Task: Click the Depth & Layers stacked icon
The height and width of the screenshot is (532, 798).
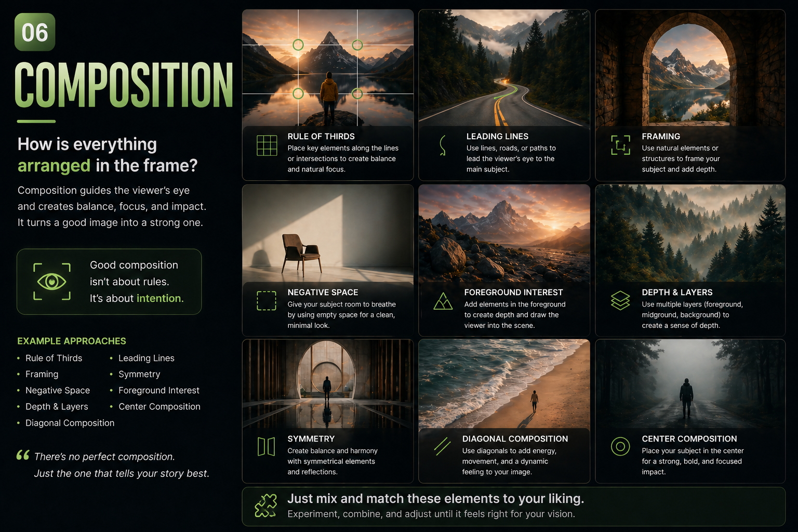Action: [620, 300]
